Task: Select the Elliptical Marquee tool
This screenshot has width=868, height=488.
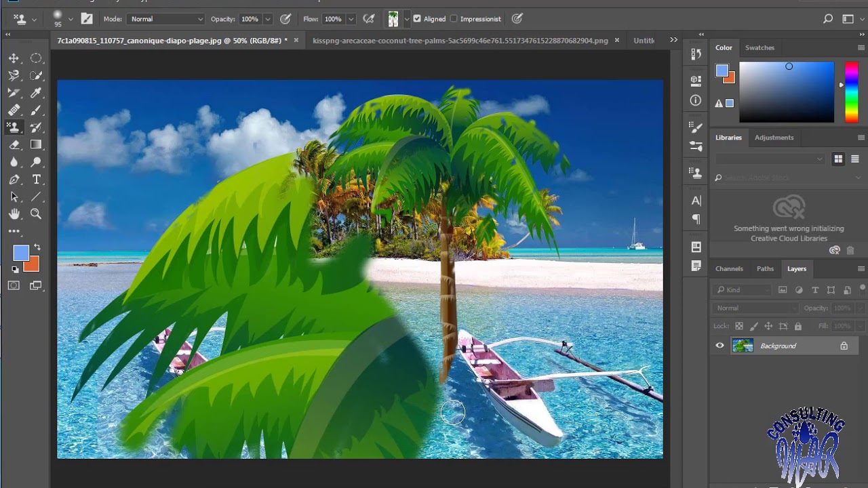Action: 36,58
